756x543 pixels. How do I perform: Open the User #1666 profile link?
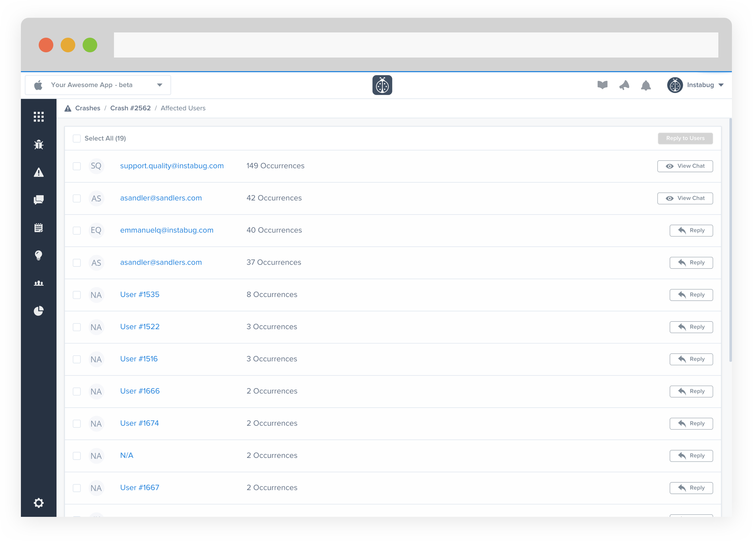pos(140,391)
